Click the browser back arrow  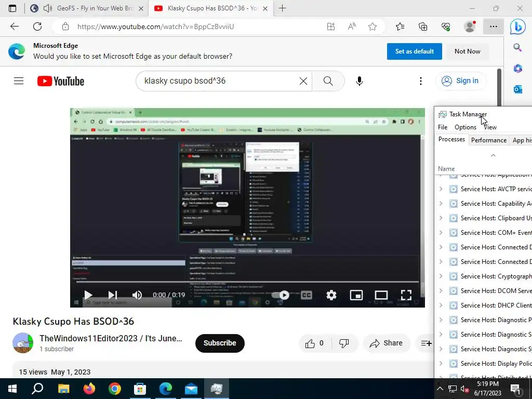point(14,26)
